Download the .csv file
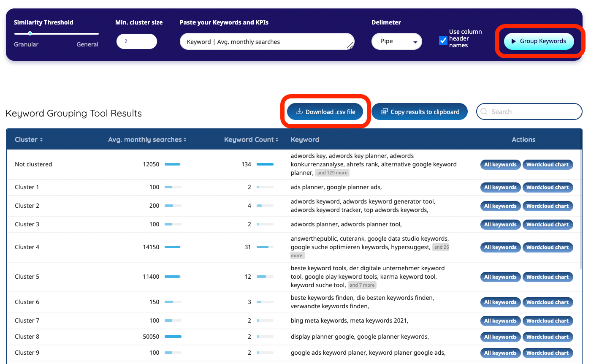 pyautogui.click(x=325, y=112)
